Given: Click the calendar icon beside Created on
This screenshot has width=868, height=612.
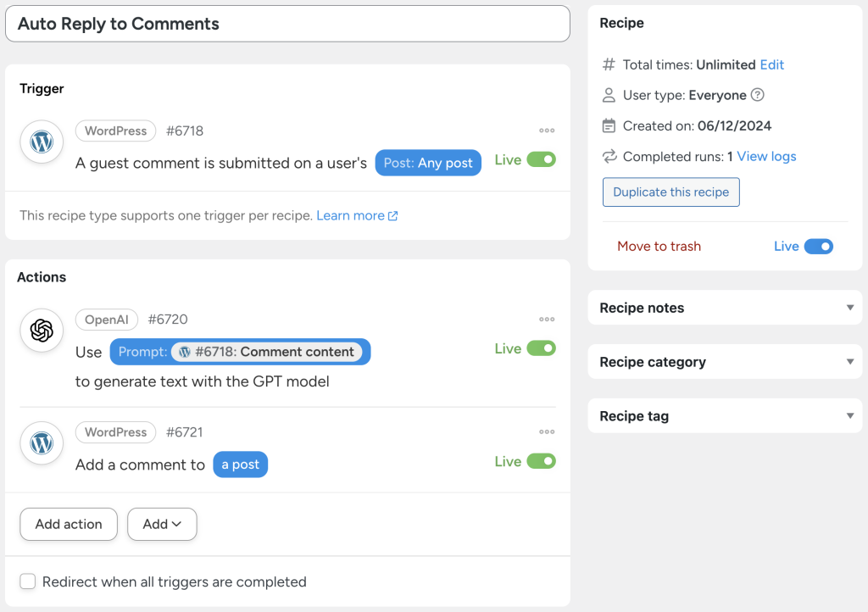Looking at the screenshot, I should coord(609,125).
